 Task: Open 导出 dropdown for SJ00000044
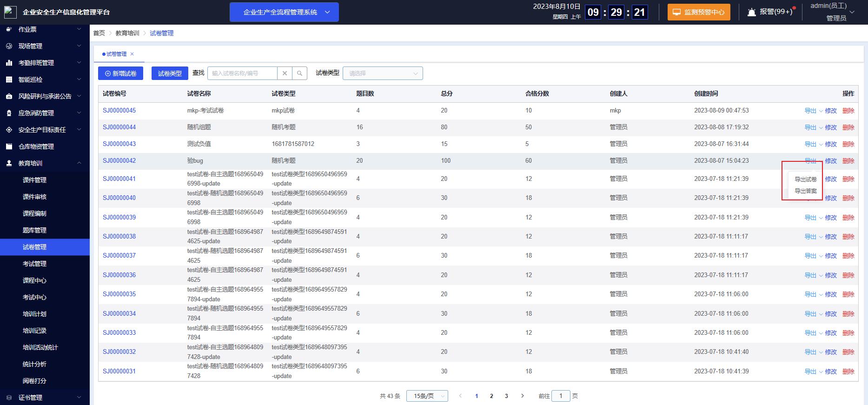click(x=814, y=127)
